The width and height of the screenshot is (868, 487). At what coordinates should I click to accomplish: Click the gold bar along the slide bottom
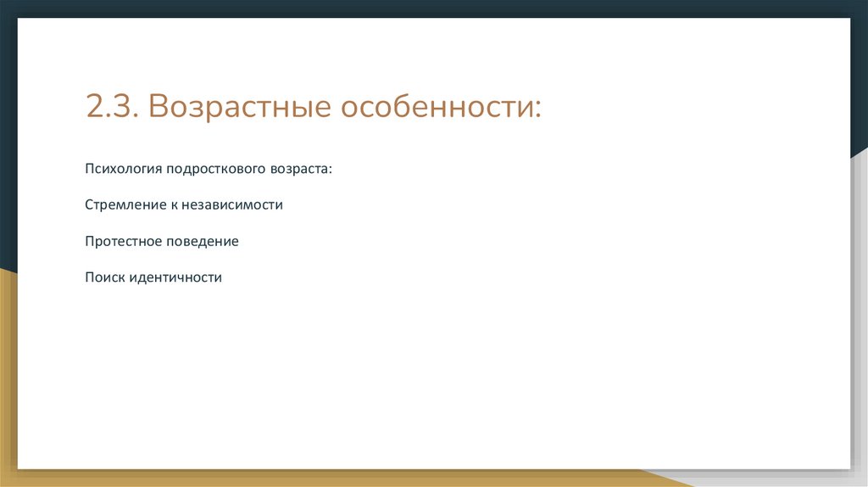click(x=332, y=479)
